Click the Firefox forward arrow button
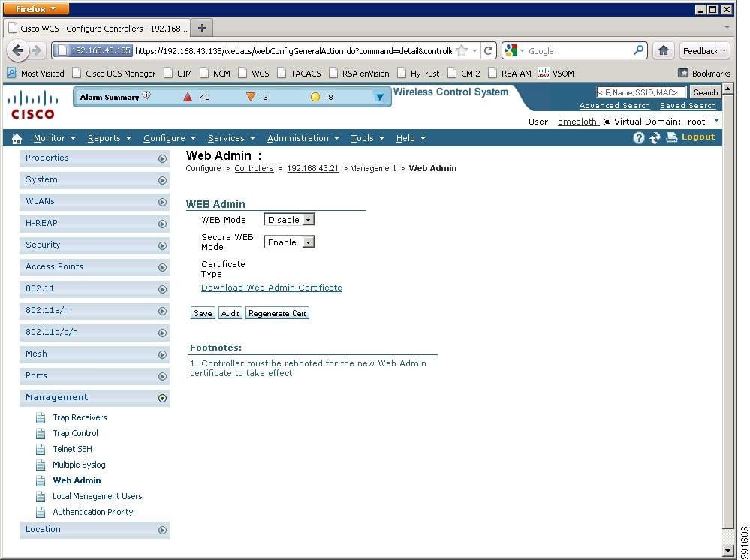Image resolution: width=750 pixels, height=560 pixels. tap(36, 50)
